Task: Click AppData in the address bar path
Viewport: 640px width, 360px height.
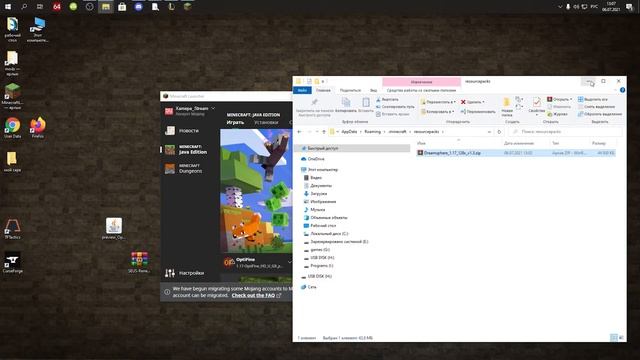Action: [349, 132]
